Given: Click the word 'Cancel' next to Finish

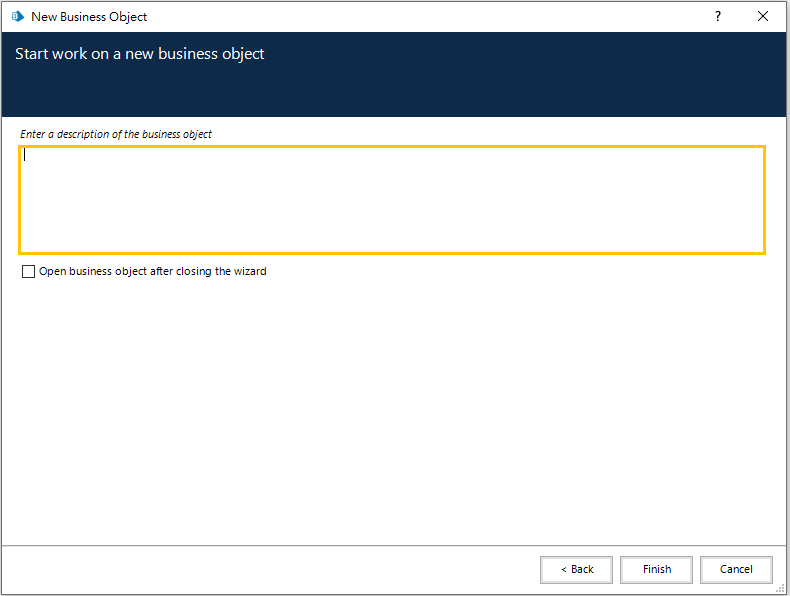Looking at the screenshot, I should coord(736,569).
